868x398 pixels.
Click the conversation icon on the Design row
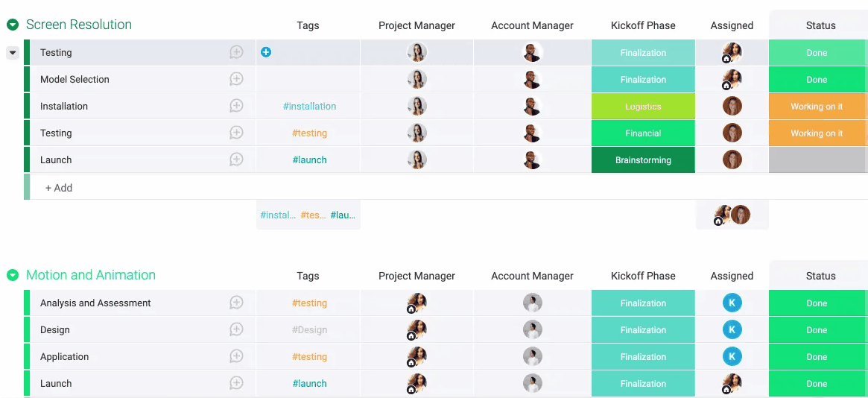(236, 329)
